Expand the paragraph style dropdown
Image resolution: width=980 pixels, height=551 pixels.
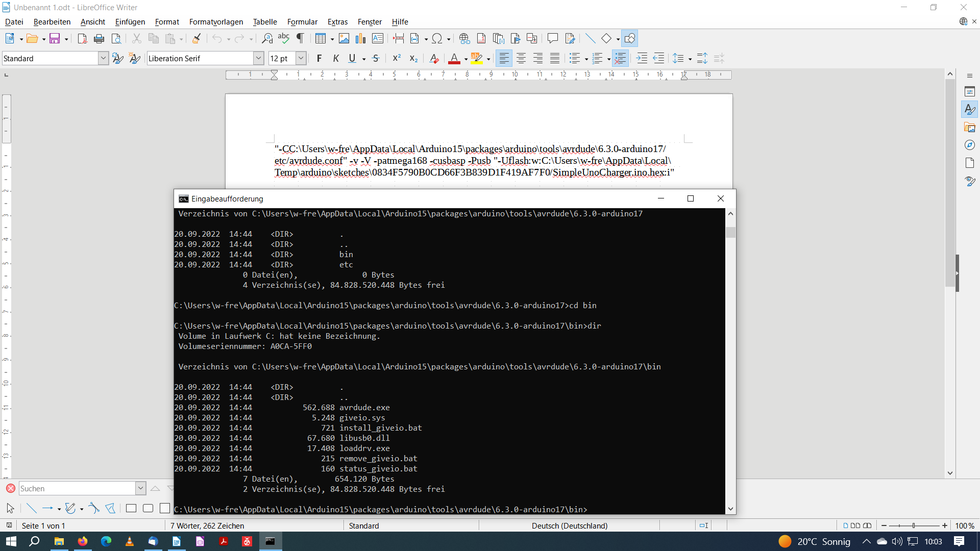click(103, 58)
